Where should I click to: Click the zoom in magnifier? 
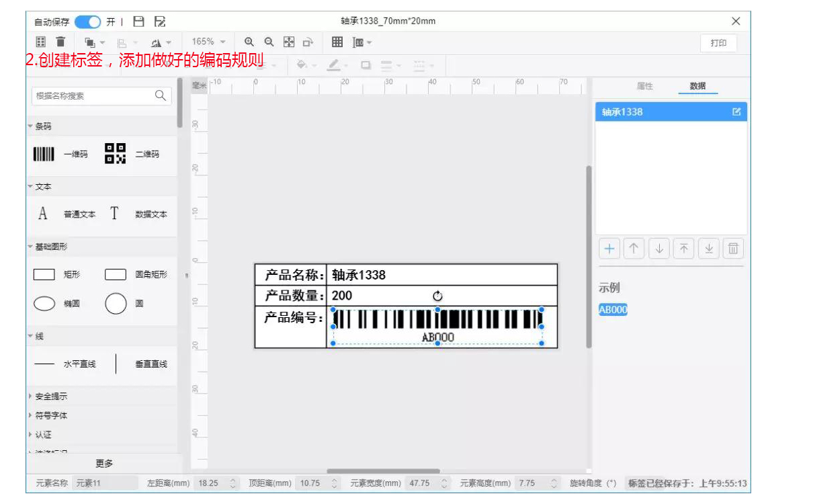coord(249,42)
